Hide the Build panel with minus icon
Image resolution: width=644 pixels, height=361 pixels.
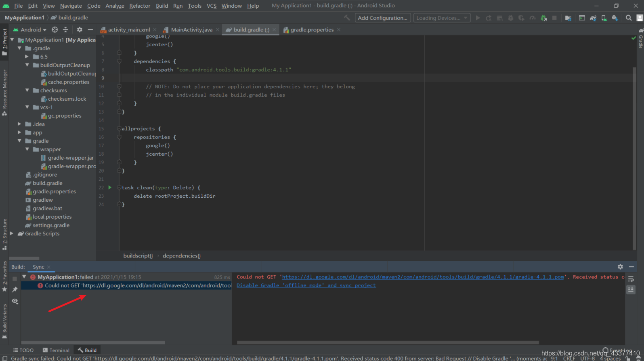pos(631,267)
